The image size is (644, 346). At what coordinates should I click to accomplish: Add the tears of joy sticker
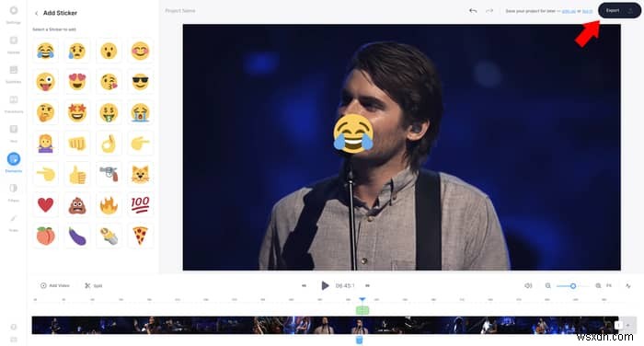point(45,51)
